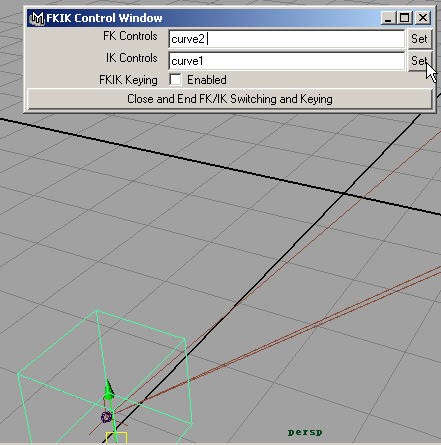Select the purple circular joint in the viewport
441x445 pixels.
[106, 417]
